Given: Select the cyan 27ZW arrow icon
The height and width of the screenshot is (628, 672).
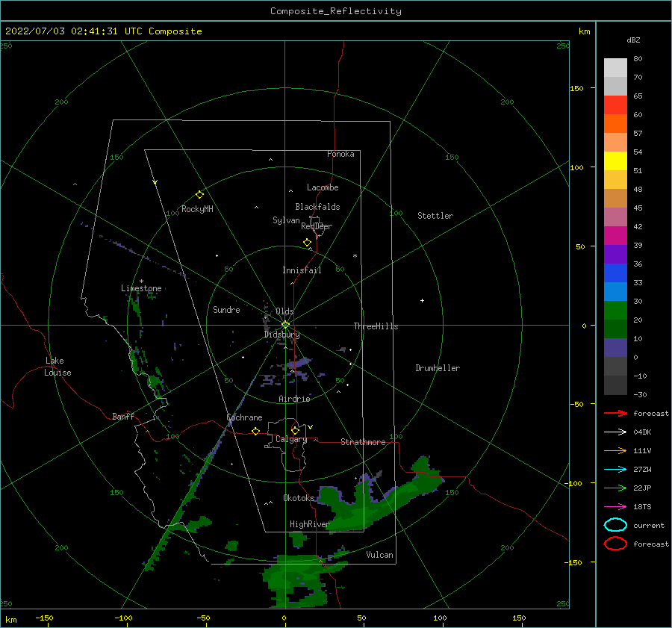Looking at the screenshot, I should (615, 470).
